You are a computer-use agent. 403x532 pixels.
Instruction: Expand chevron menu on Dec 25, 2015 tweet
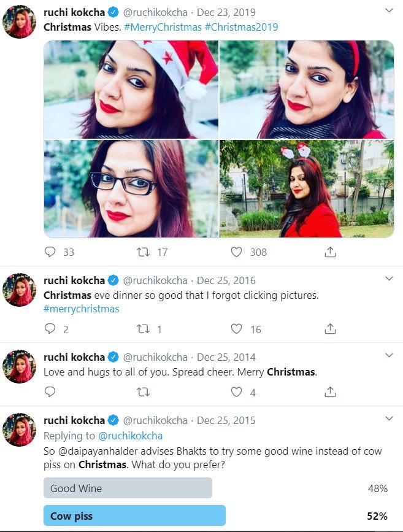pos(388,419)
